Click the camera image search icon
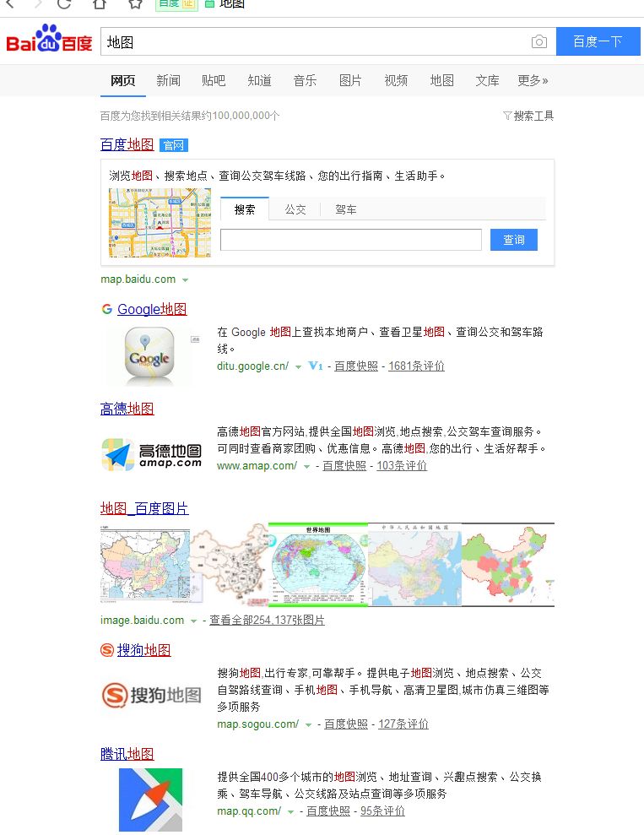Screen dimensions: 644x835 538,42
